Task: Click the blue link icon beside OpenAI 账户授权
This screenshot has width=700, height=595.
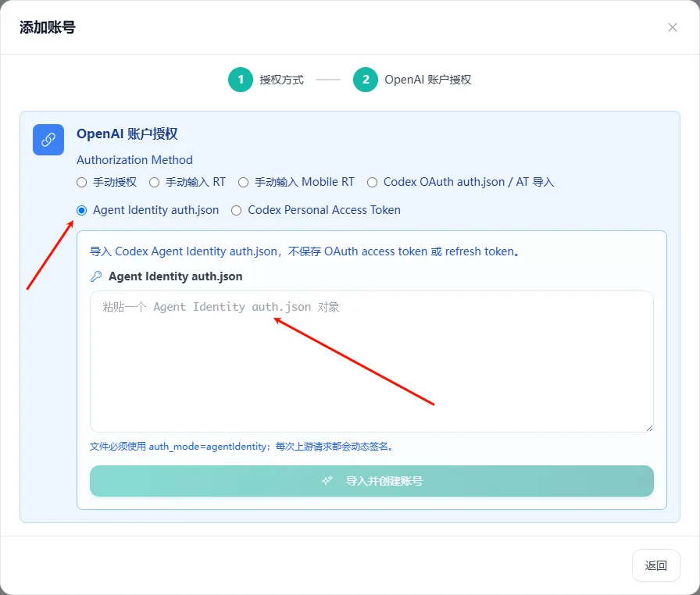Action: [x=48, y=140]
